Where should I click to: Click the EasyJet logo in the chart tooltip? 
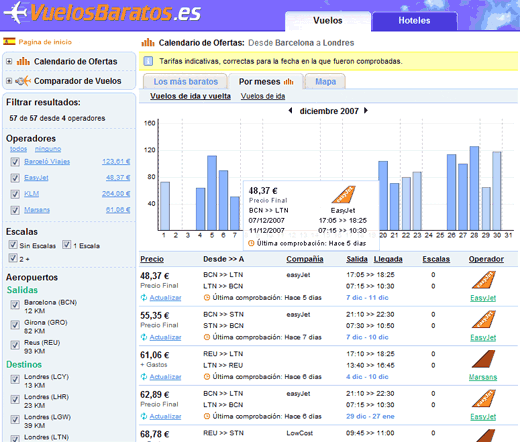click(343, 195)
